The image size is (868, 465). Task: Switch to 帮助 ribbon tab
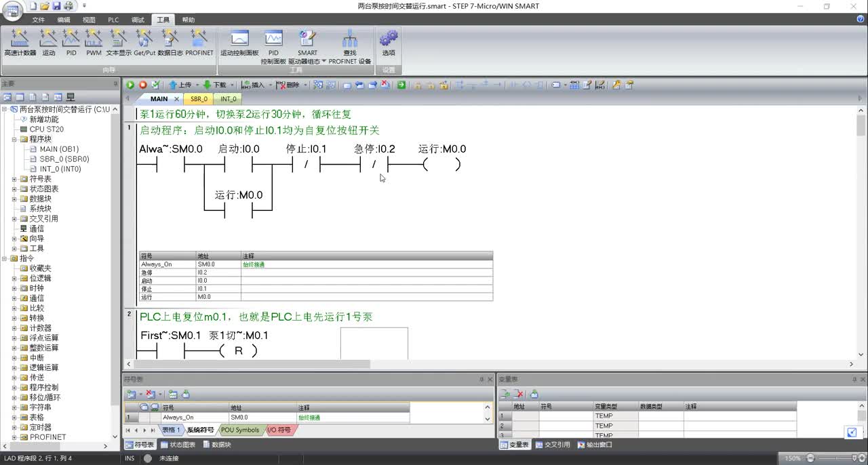[x=188, y=20]
